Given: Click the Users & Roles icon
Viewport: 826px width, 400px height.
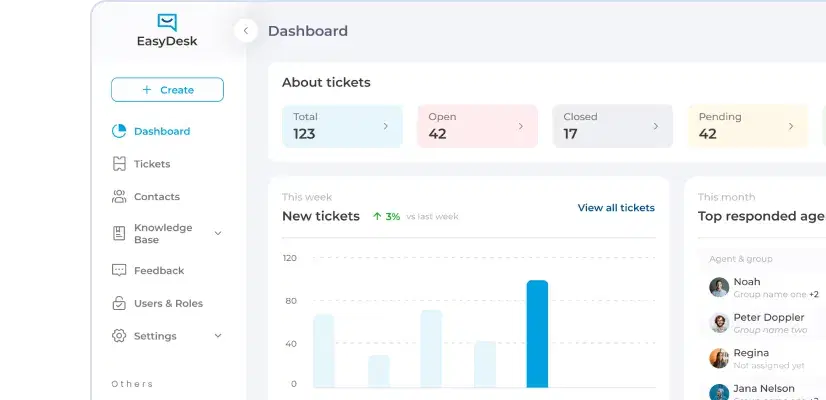Looking at the screenshot, I should [x=119, y=303].
